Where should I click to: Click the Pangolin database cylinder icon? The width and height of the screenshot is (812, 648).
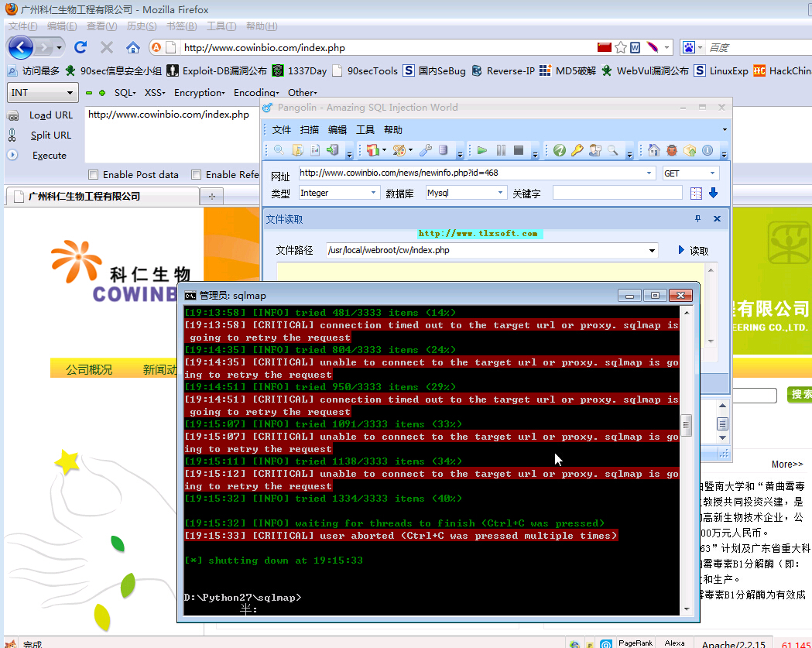444,150
